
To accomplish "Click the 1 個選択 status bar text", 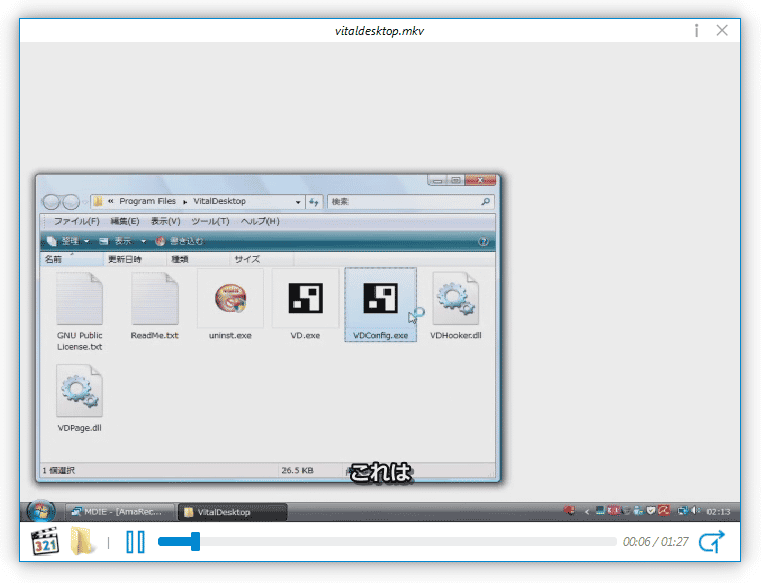I will click(59, 470).
